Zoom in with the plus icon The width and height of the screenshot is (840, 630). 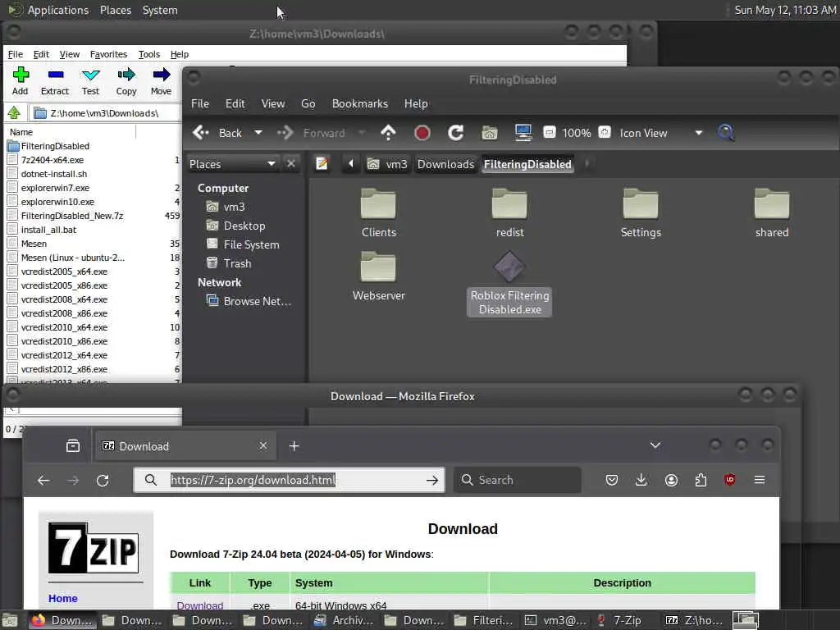(x=605, y=132)
